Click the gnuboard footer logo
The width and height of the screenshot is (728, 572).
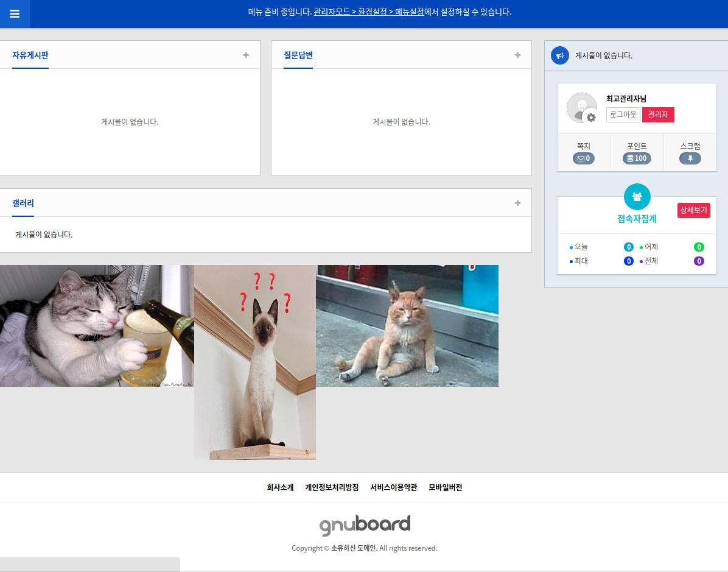click(x=365, y=525)
